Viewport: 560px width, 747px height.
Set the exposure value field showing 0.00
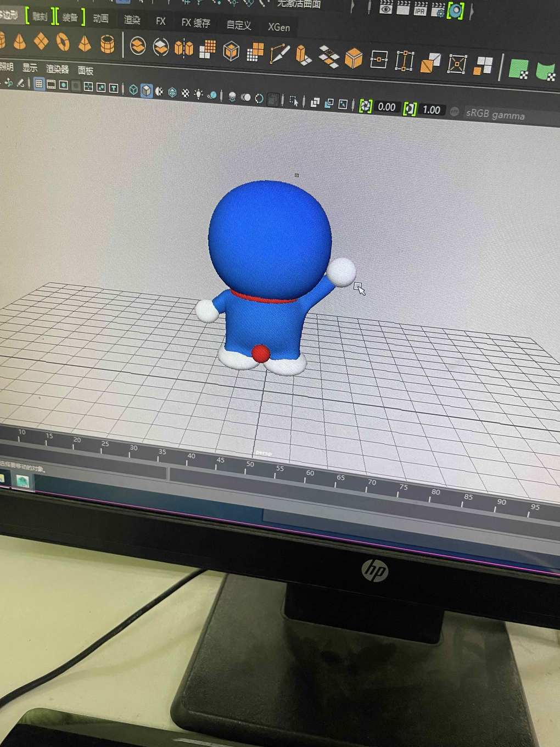coord(387,107)
